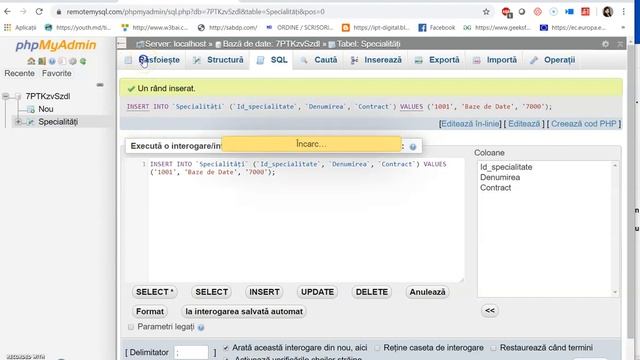Click help icon beside Parametri legați
The width and height of the screenshot is (640, 360).
(x=201, y=327)
